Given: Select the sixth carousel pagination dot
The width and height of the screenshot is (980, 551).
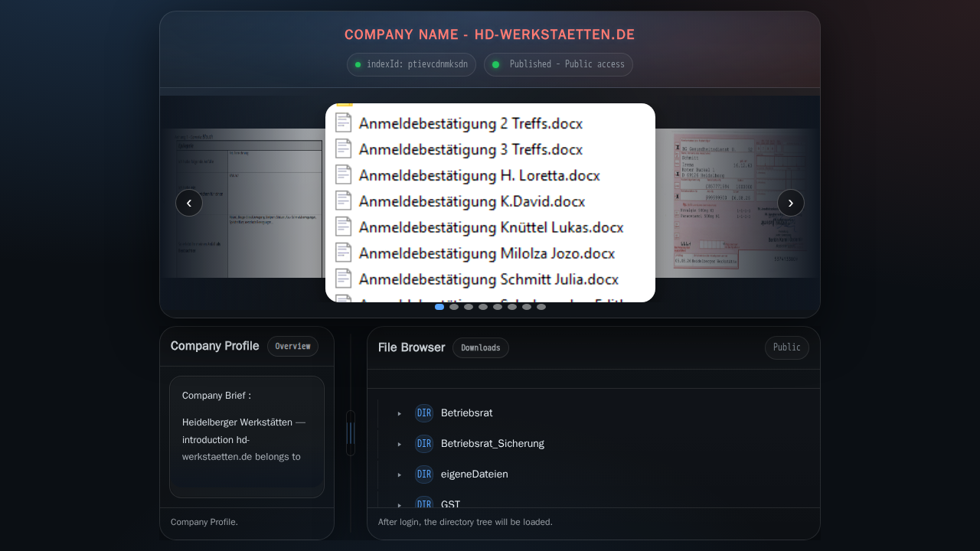Looking at the screenshot, I should (512, 307).
